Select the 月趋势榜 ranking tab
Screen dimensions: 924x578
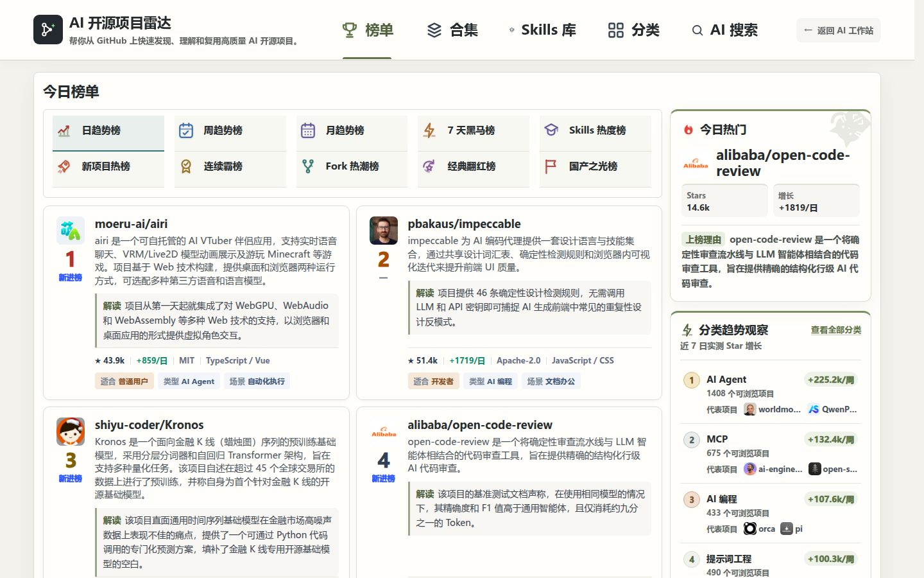point(352,133)
